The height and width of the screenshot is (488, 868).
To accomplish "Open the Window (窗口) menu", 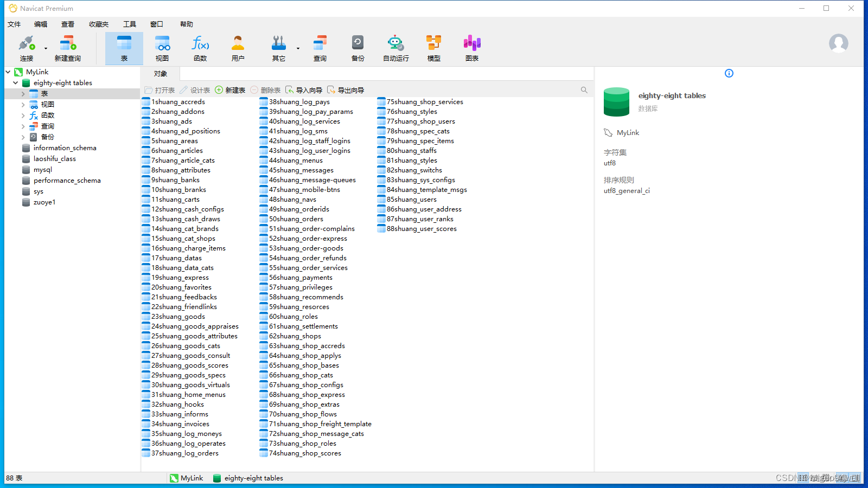I will tap(157, 24).
